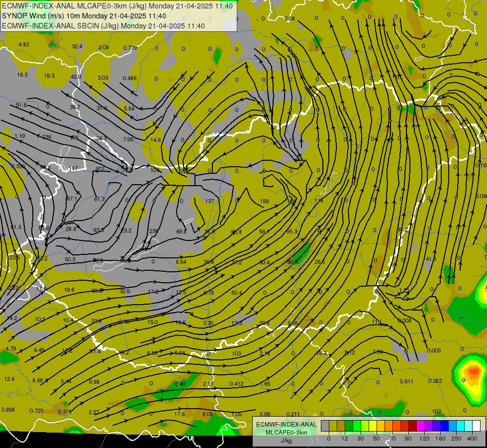Click legend tick label 250

click(x=456, y=439)
